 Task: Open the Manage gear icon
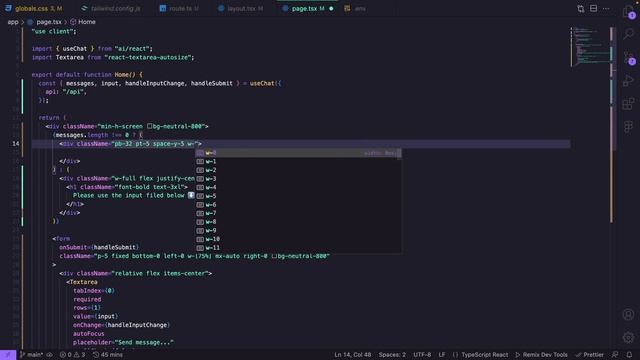pos(629,337)
